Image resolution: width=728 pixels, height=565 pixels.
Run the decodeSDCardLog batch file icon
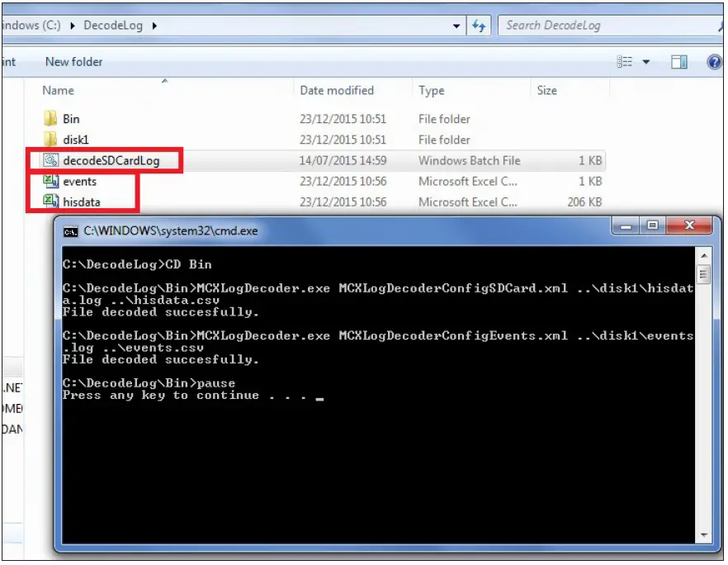tap(52, 160)
